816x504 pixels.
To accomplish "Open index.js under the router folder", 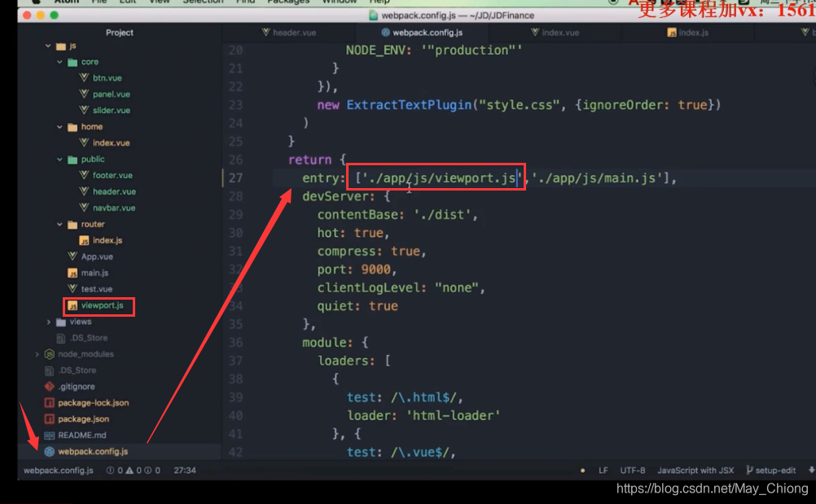I will pyautogui.click(x=107, y=240).
